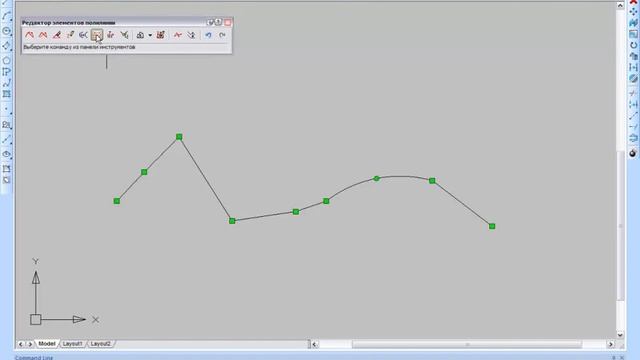Click the horizontal scrollbar left arrow
This screenshot has height=360, width=640.
pos(314,344)
